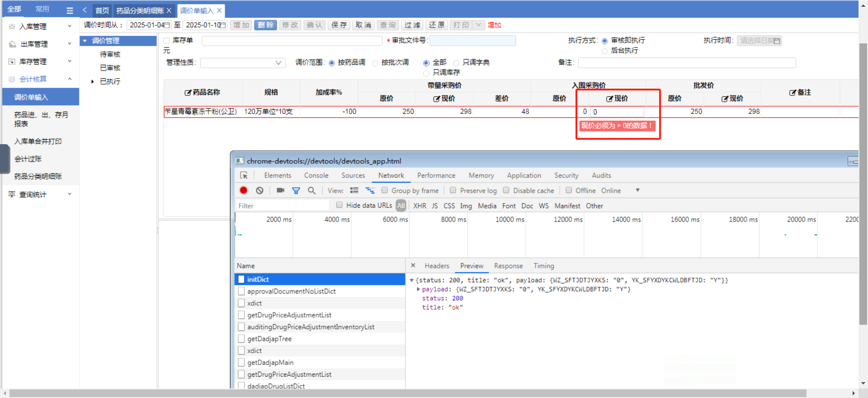The width and height of the screenshot is (868, 398).
Task: Click the 还原 button
Action: pyautogui.click(x=437, y=25)
